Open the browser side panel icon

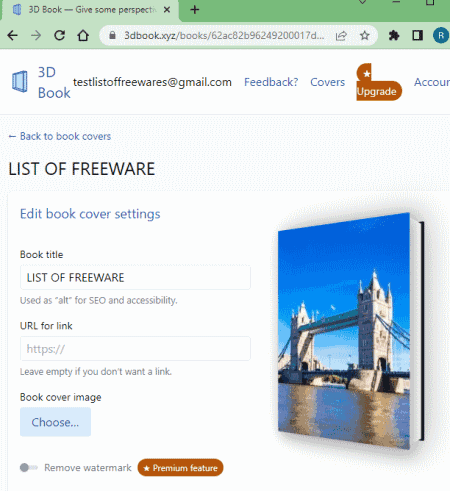point(417,35)
